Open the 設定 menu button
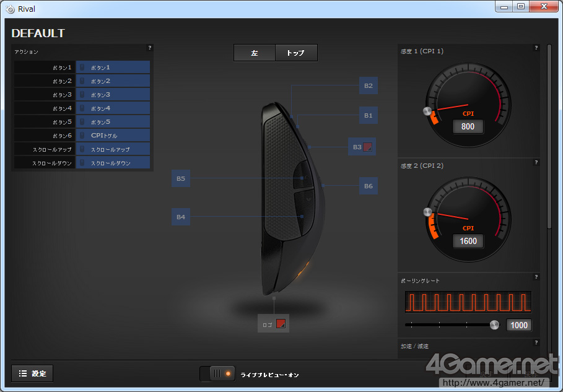 coord(32,373)
